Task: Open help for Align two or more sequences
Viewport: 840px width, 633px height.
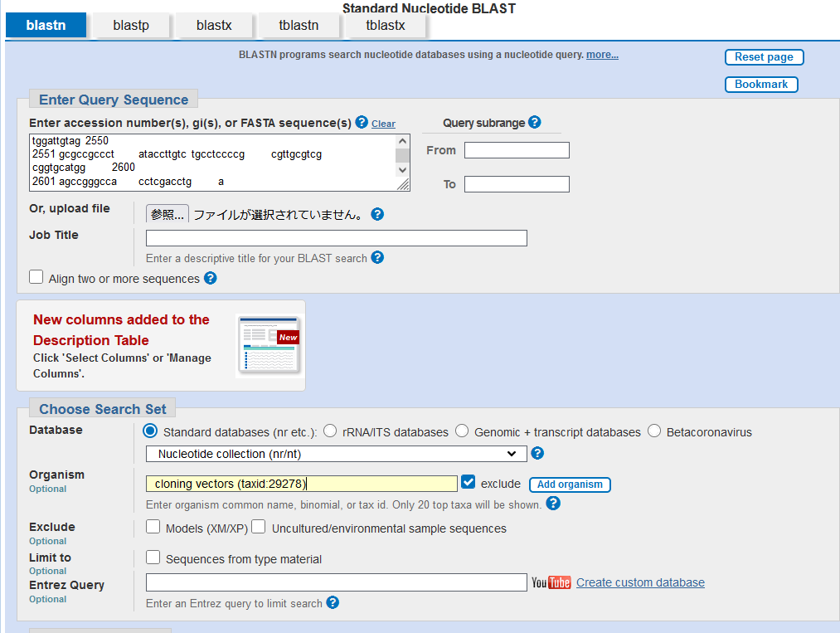Action: (211, 278)
